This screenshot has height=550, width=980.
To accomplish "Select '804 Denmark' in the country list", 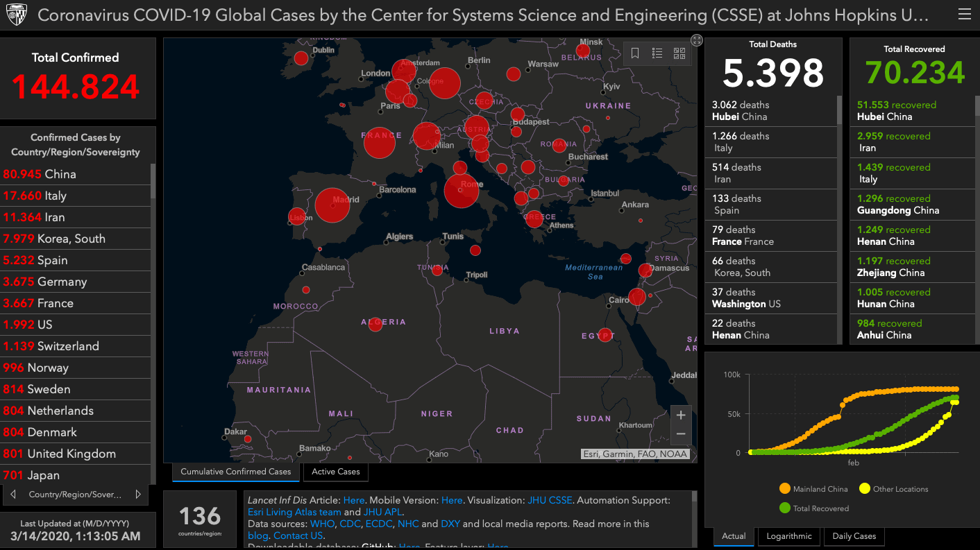I will [76, 432].
